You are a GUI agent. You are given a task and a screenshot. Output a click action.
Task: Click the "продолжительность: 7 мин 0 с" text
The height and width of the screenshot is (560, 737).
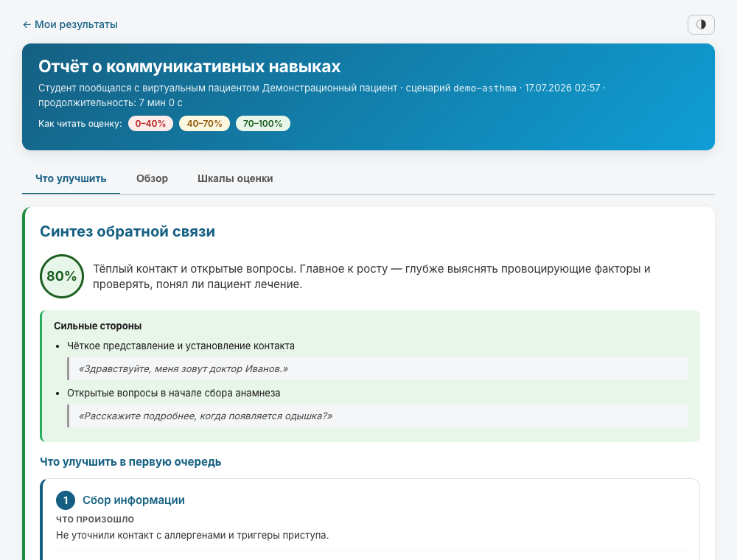[x=111, y=102]
